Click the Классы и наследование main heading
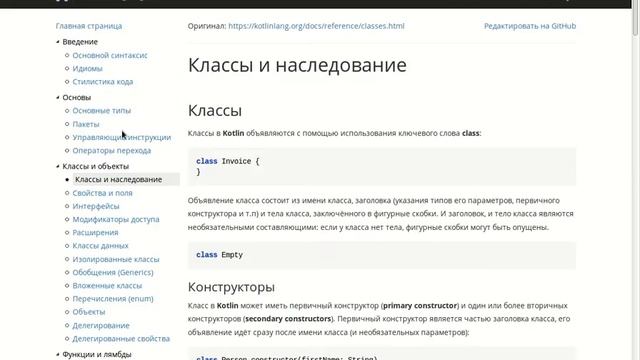 coord(297,65)
